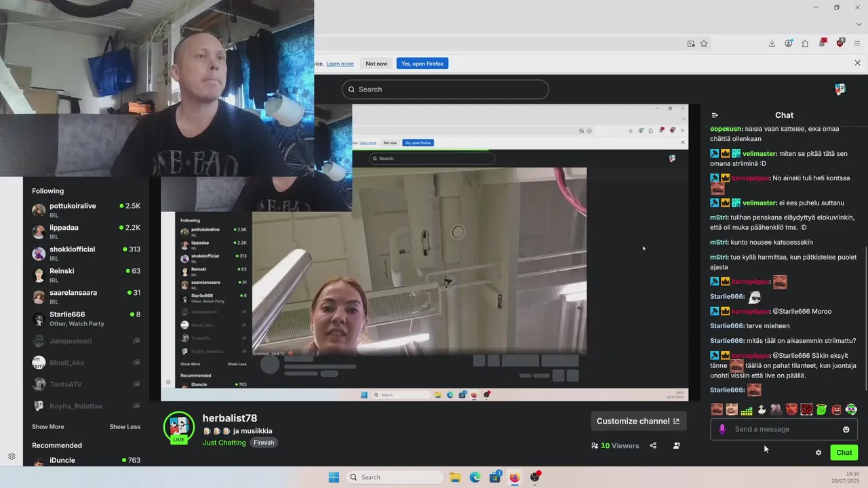Open Firefox hamburger application menu
The image size is (868, 488).
point(857,43)
